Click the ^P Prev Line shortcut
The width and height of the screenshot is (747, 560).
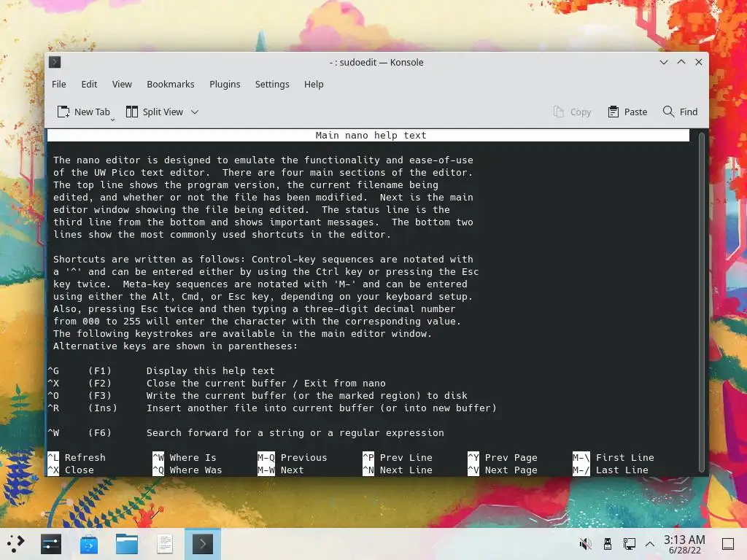398,458
